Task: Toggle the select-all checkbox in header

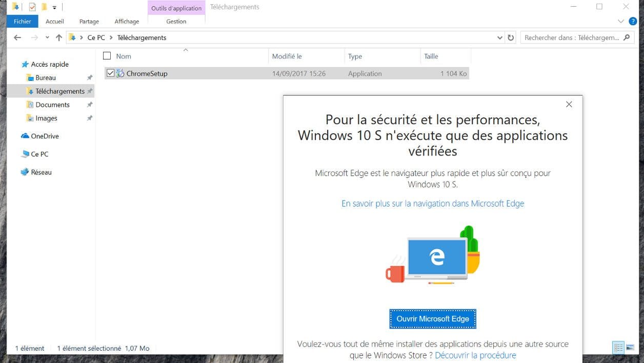Action: [x=107, y=56]
